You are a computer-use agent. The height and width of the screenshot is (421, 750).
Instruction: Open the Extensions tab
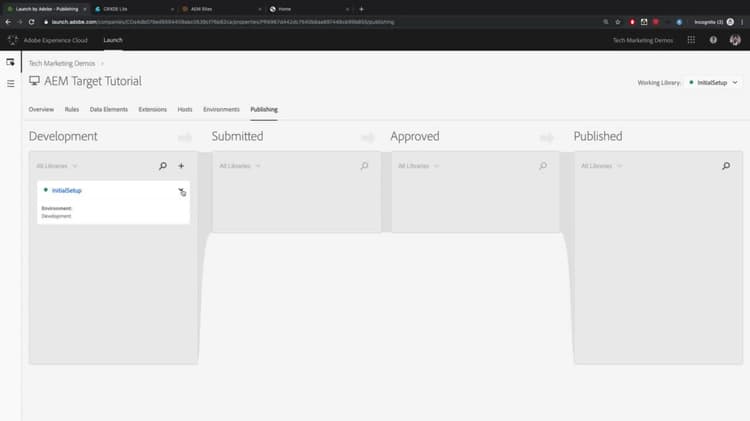(153, 110)
